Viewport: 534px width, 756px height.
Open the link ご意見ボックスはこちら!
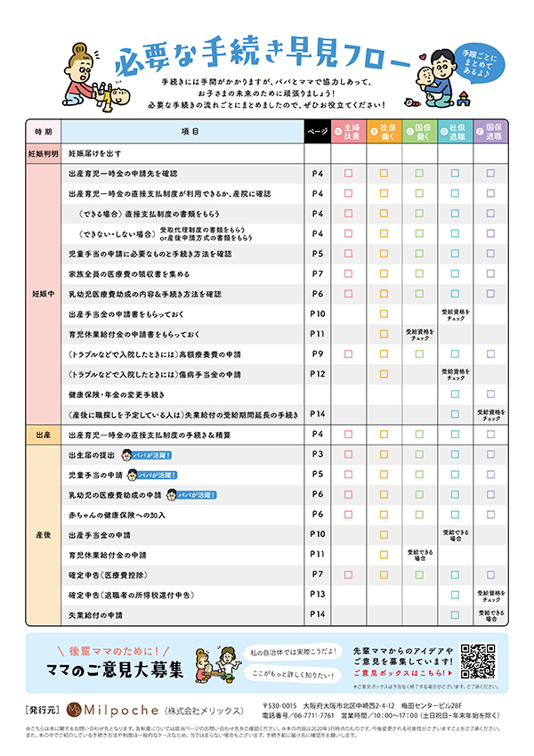[403, 673]
